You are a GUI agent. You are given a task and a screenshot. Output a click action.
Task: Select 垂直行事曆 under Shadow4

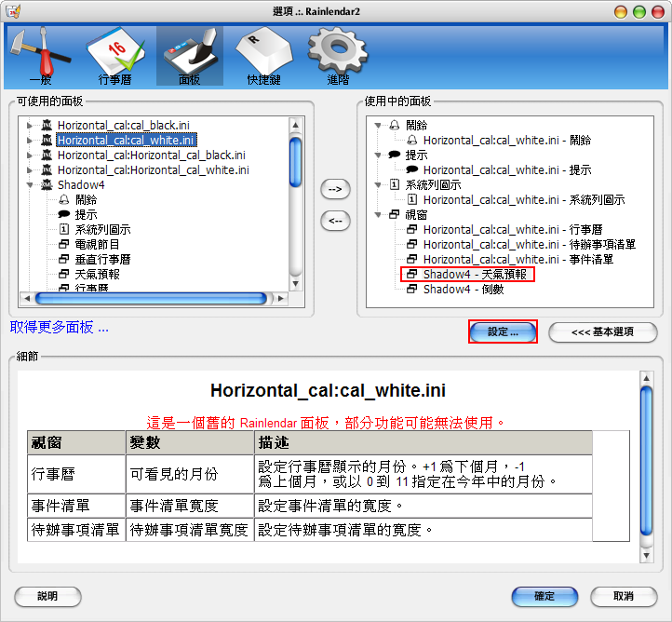point(103,260)
